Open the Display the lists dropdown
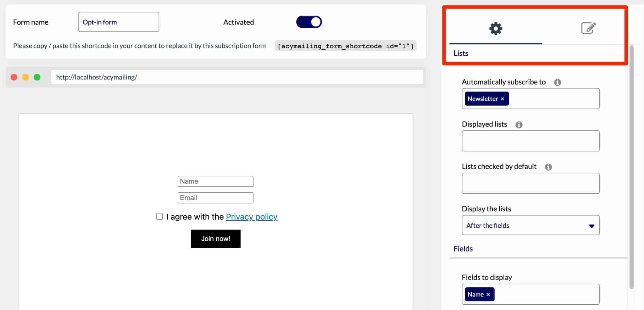644x310 pixels. click(530, 225)
